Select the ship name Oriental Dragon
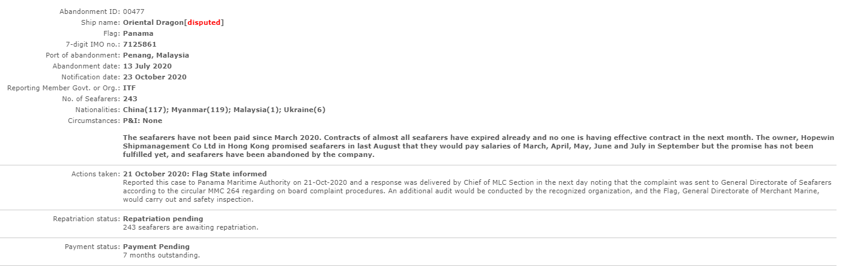This screenshot has height=266, width=868. coord(153,22)
